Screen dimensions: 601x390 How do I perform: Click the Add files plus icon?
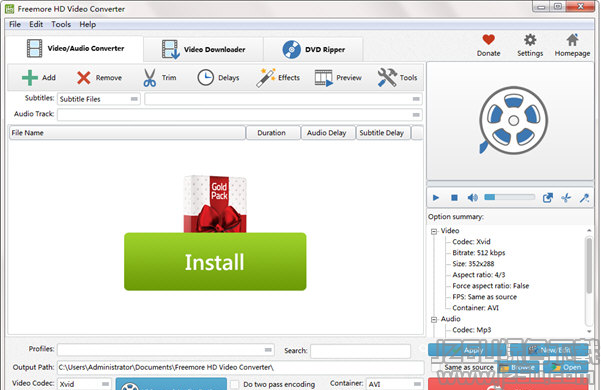[x=30, y=78]
